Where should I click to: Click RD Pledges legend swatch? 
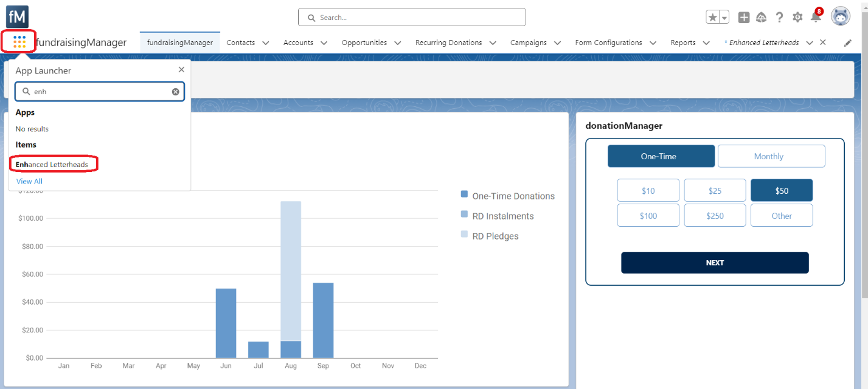point(464,235)
